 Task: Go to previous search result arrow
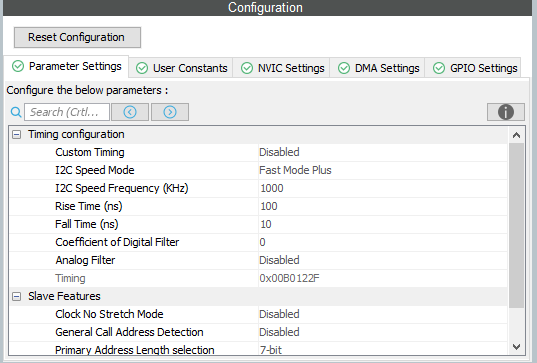pos(130,112)
